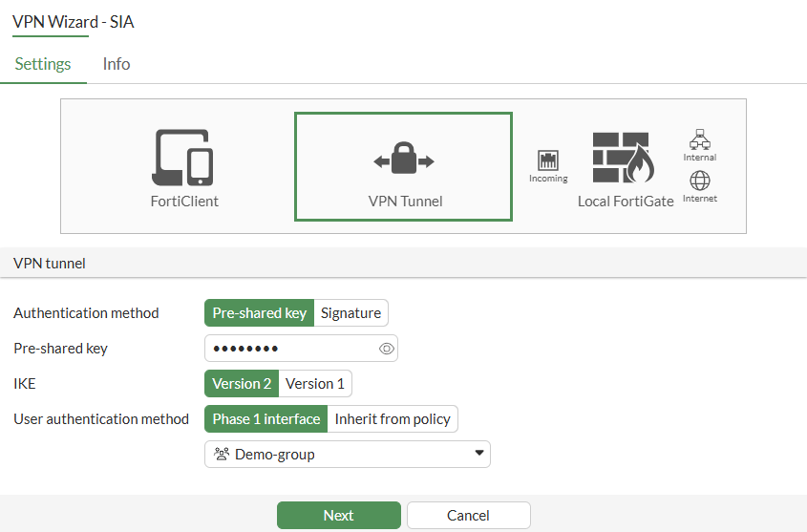Screen dimensions: 807x532
Task: Reveal the pre-shared key with eye icon
Action: (x=387, y=349)
